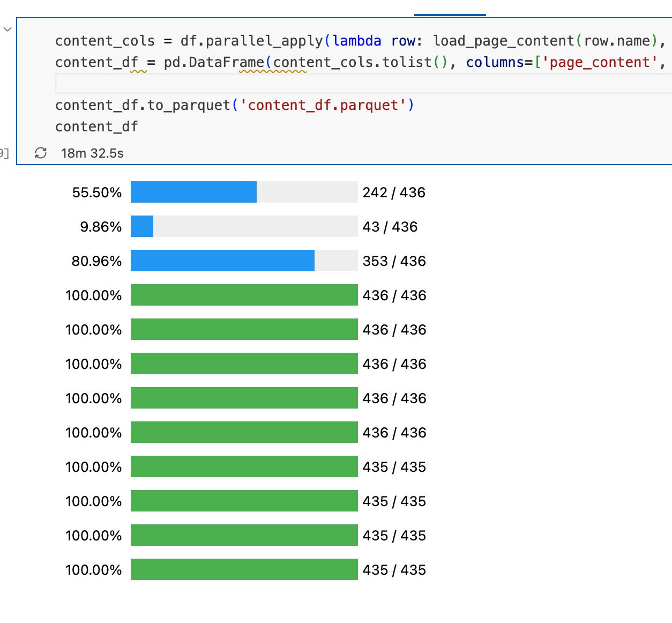
Task: Select the 242 / 436 count text
Action: point(394,192)
